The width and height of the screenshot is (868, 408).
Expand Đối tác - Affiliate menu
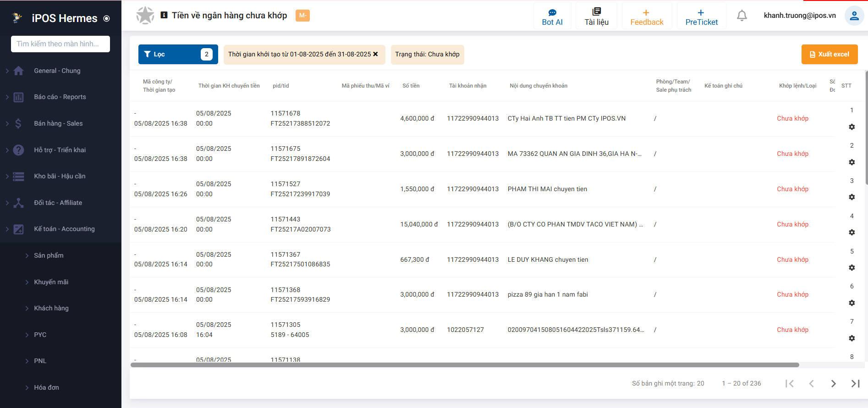[x=7, y=203]
